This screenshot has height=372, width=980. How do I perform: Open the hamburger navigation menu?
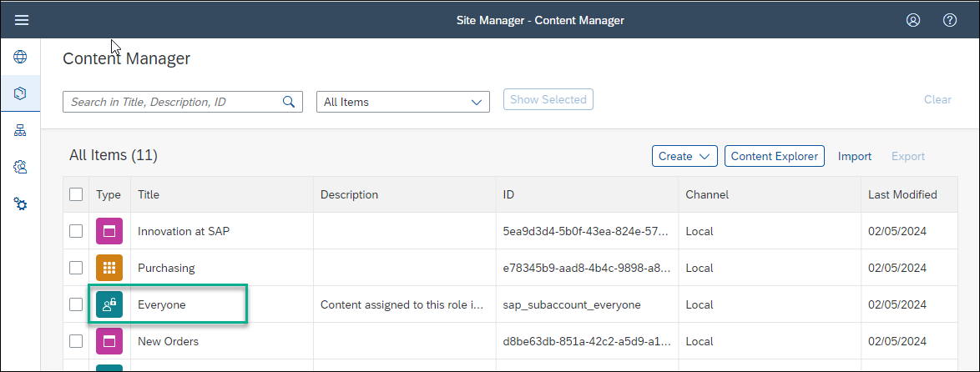tap(22, 21)
